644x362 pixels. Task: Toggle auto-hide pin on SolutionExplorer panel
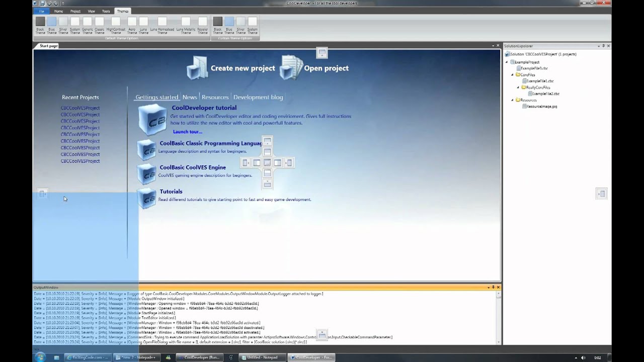pos(603,46)
